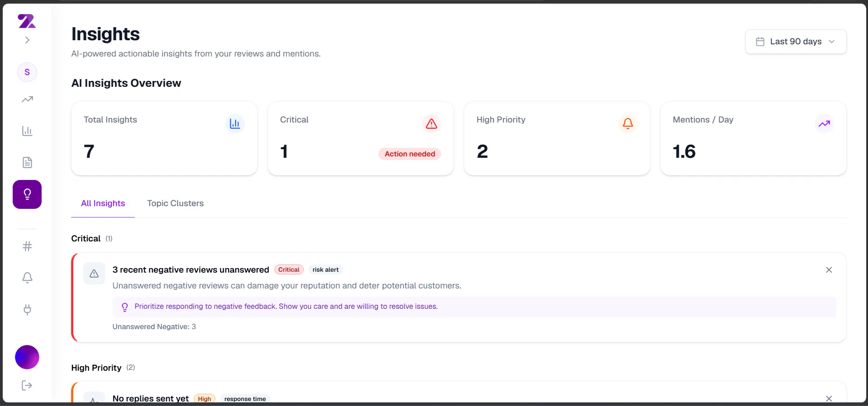Open the plug integrations sidebar icon
Image resolution: width=868 pixels, height=406 pixels.
[27, 310]
